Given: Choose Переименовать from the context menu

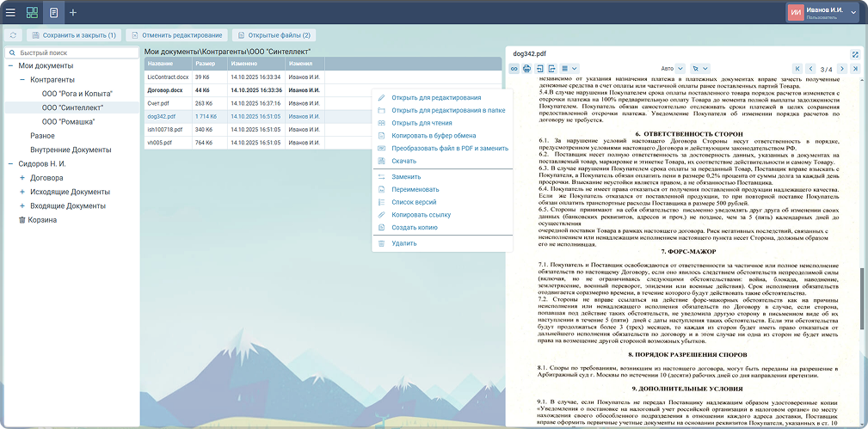Looking at the screenshot, I should [x=416, y=189].
